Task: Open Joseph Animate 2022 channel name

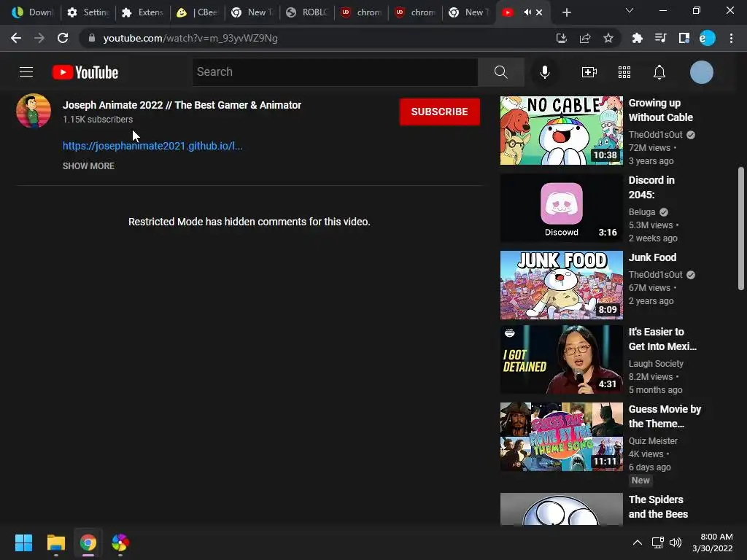Action: (182, 105)
